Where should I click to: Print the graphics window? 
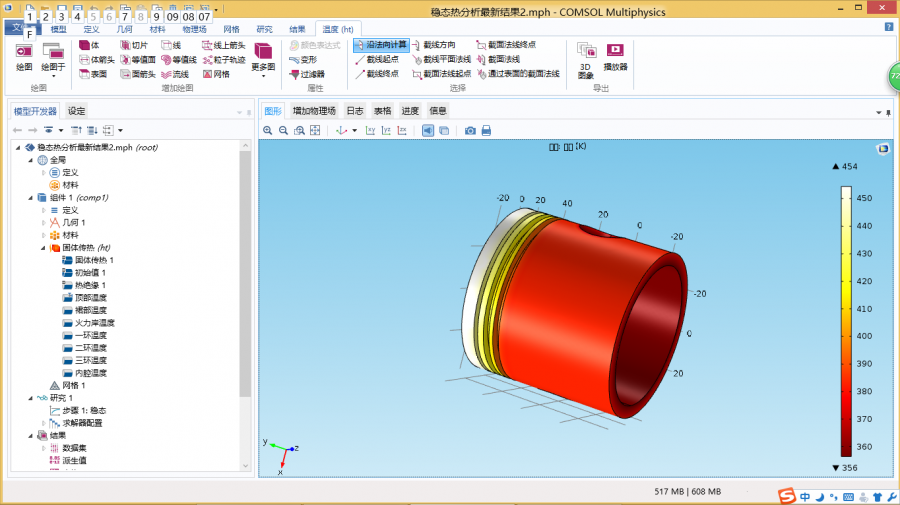coord(486,131)
